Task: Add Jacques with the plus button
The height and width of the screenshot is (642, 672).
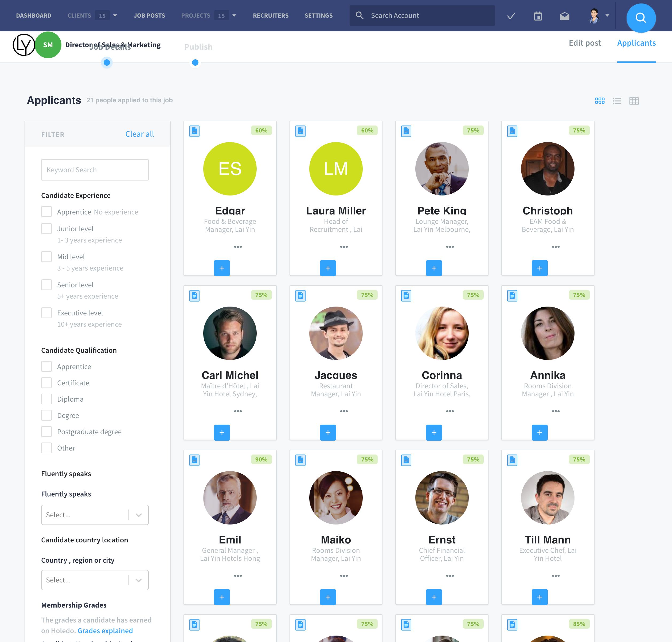Action: tap(328, 433)
